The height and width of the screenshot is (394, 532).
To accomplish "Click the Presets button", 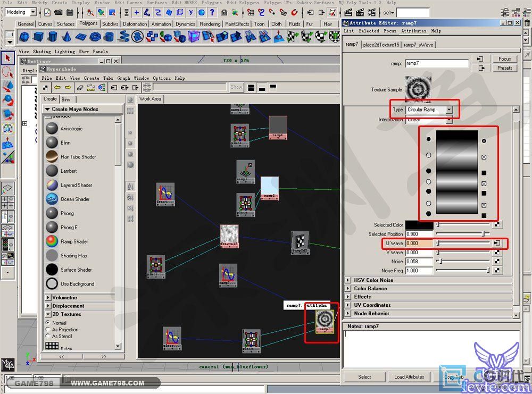I will 504,68.
